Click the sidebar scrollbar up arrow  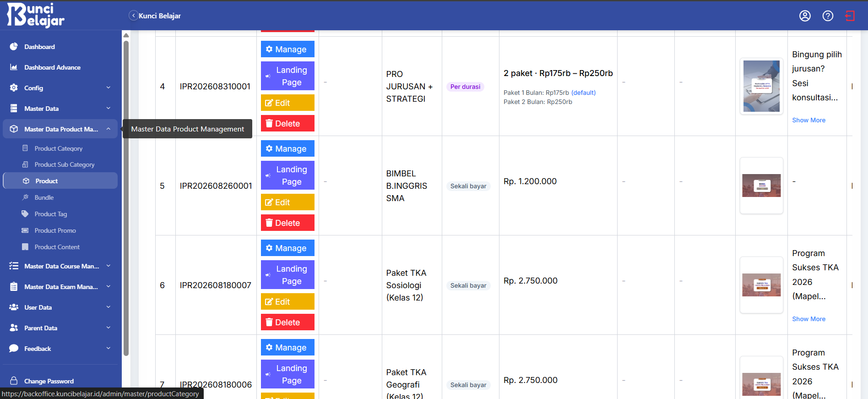click(126, 35)
